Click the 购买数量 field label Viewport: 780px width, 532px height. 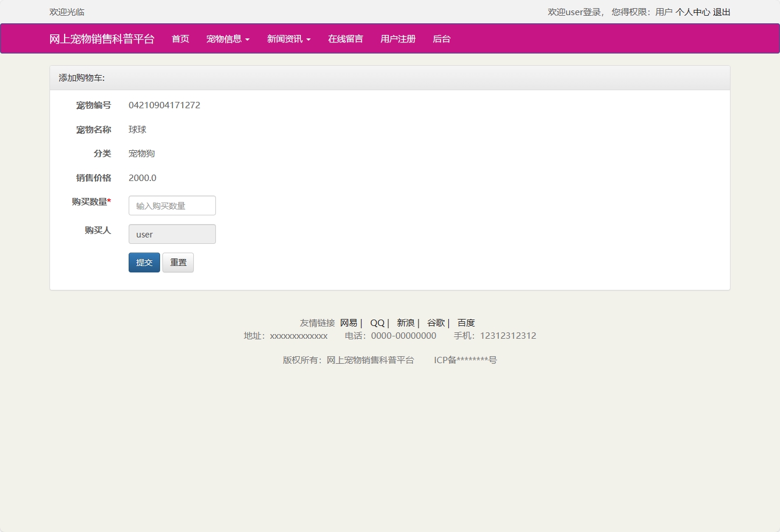coord(91,202)
